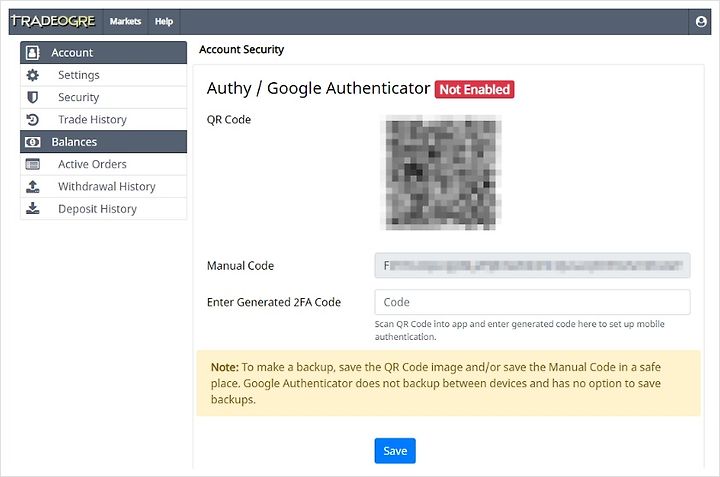Open Withdrawal History in the sidebar
Screen dimensions: 720x477
103,186
